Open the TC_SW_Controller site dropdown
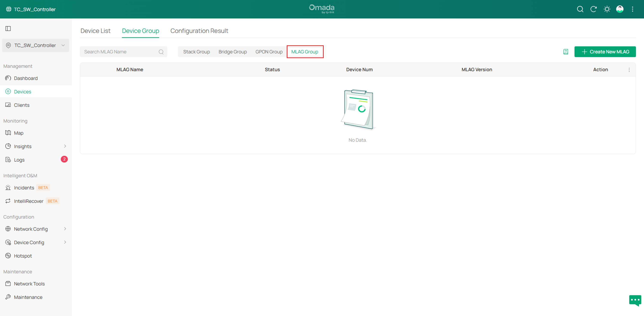The width and height of the screenshot is (644, 316). pyautogui.click(x=35, y=45)
